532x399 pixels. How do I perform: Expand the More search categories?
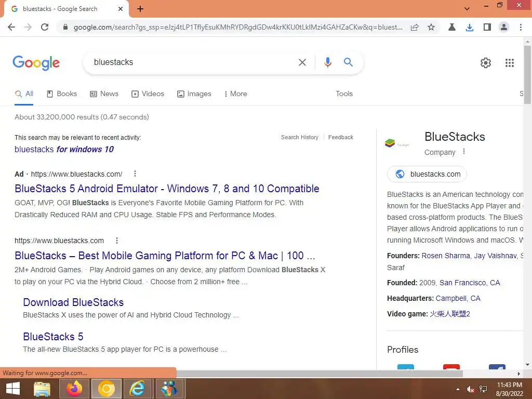coord(235,94)
